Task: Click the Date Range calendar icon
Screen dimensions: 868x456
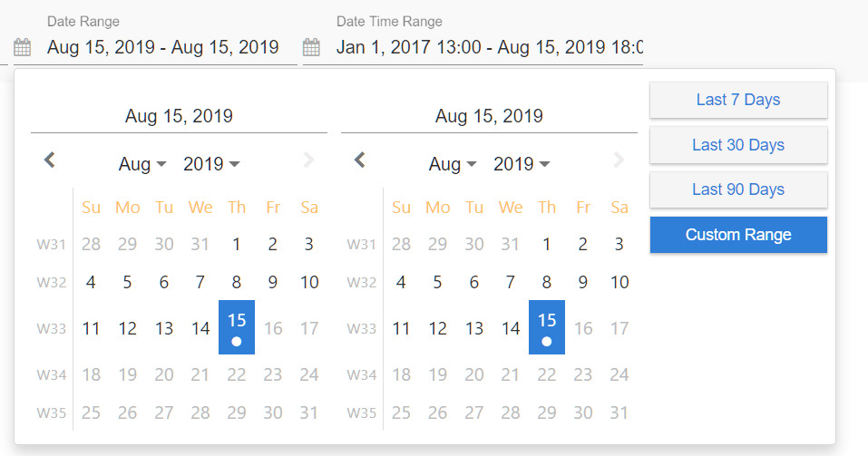Action: [x=22, y=47]
